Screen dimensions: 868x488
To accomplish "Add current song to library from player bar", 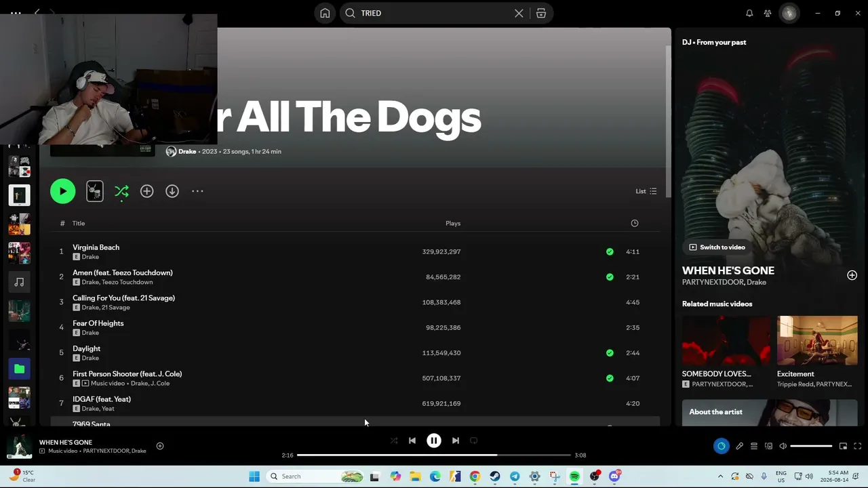I will coord(160,446).
